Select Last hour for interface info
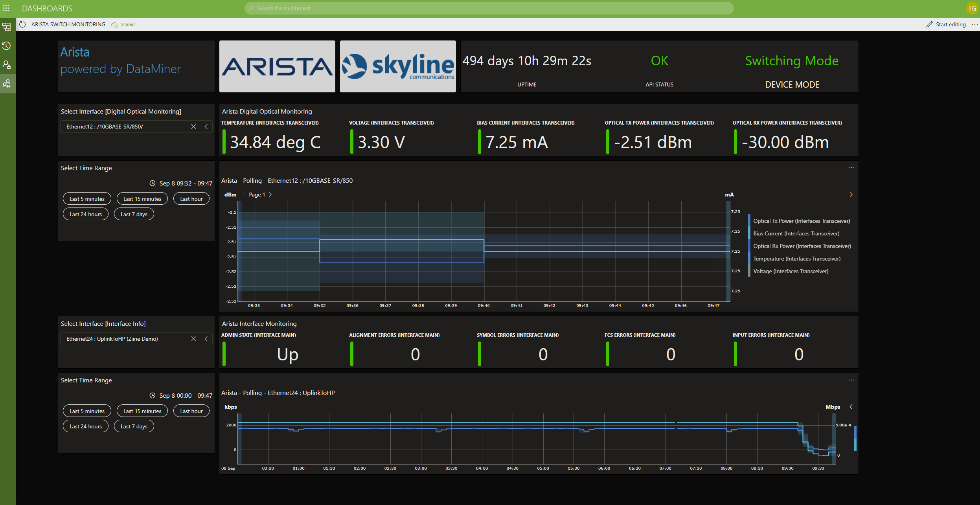 191,411
